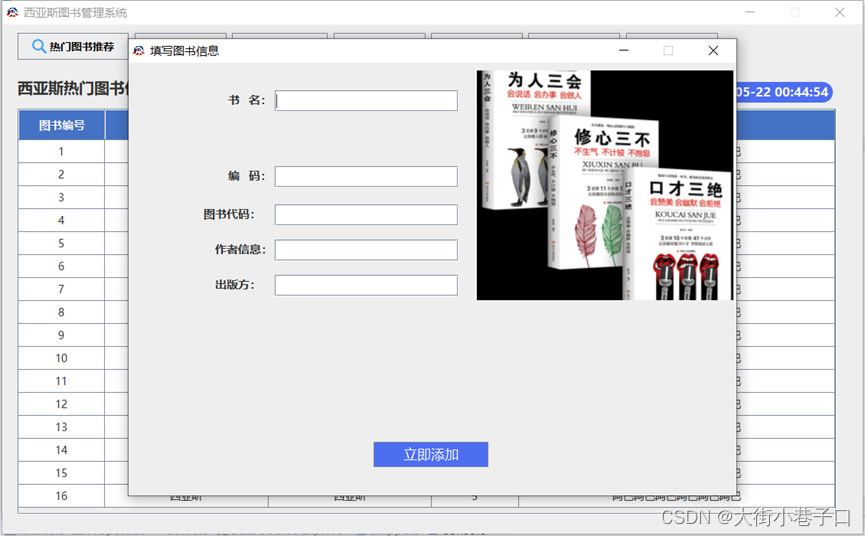Click the 图书编号 column header

click(x=62, y=125)
